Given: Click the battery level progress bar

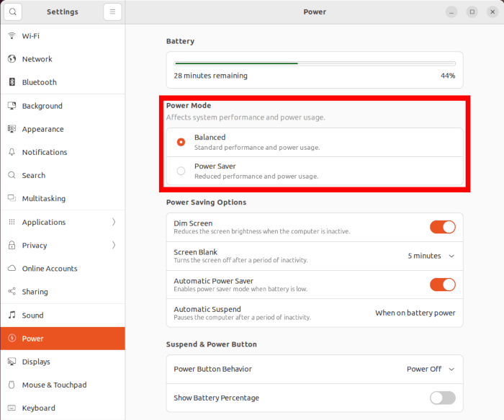Looking at the screenshot, I should click(315, 63).
